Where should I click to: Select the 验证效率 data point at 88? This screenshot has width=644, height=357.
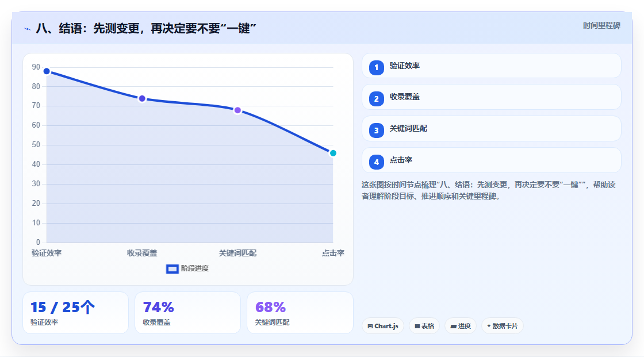click(x=47, y=71)
